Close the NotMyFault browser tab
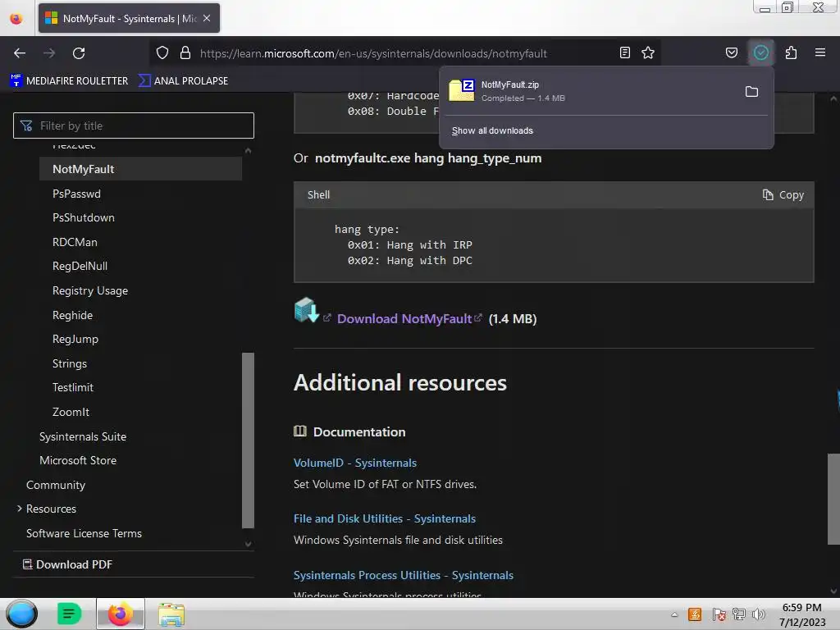The image size is (840, 630). pos(207,18)
